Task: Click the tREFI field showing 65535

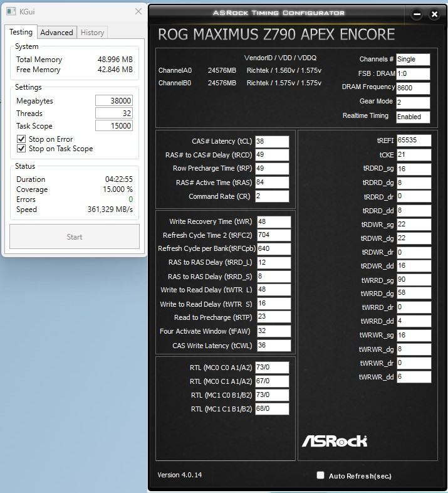Action: point(414,140)
